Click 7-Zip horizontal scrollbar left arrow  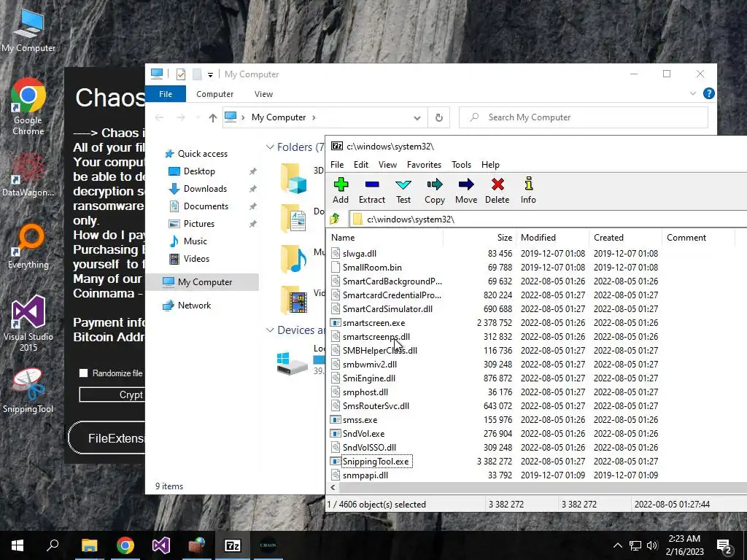[333, 487]
